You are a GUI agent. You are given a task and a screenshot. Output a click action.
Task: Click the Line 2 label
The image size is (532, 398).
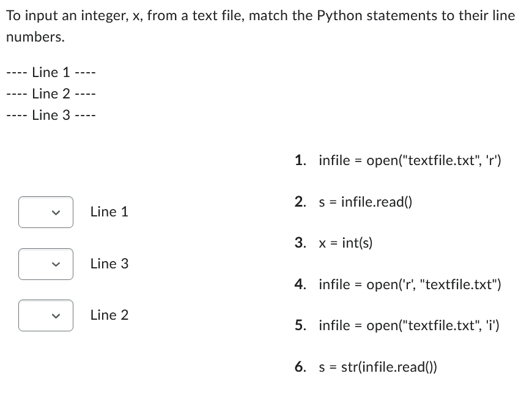[109, 315]
